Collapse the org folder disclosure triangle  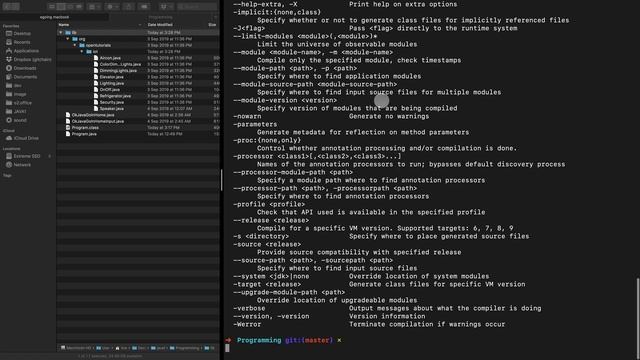[x=68, y=39]
